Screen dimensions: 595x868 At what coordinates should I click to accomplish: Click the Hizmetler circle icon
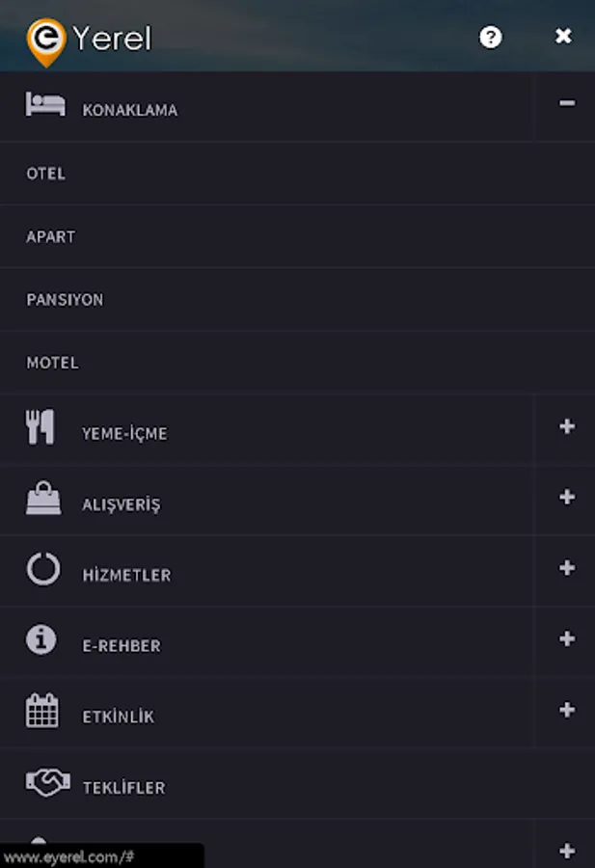(x=43, y=568)
